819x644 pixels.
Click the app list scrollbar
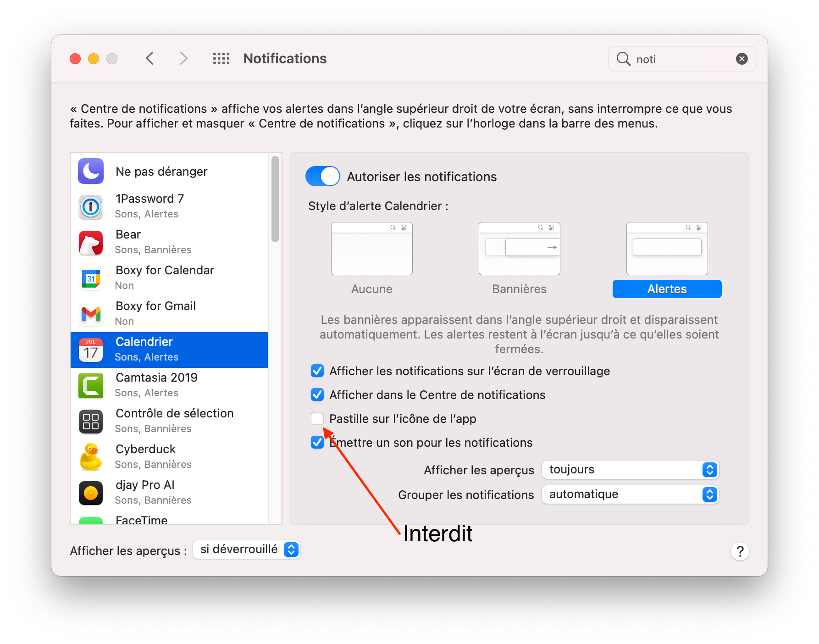click(x=275, y=199)
